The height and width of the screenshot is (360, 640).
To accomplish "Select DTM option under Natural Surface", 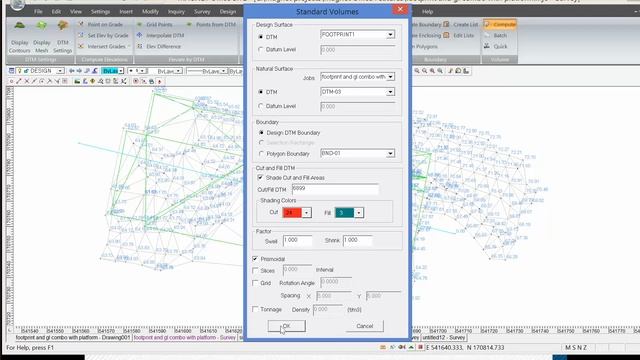I will pyautogui.click(x=261, y=92).
